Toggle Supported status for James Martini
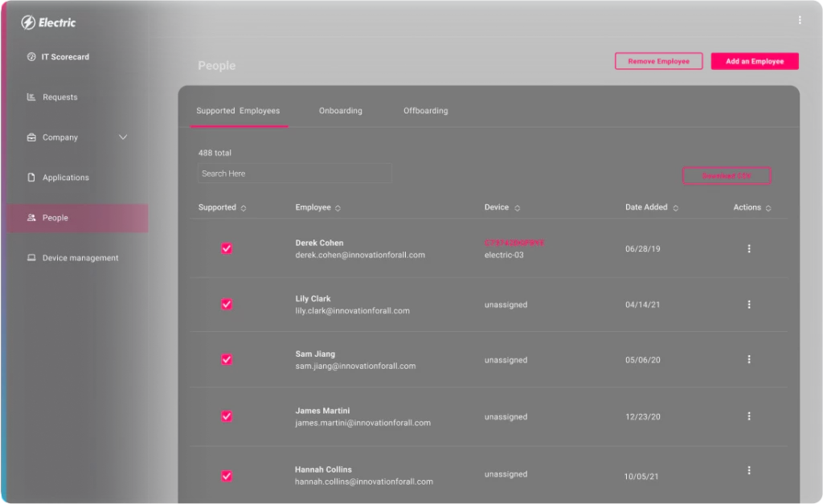The width and height of the screenshot is (823, 504). 226,416
